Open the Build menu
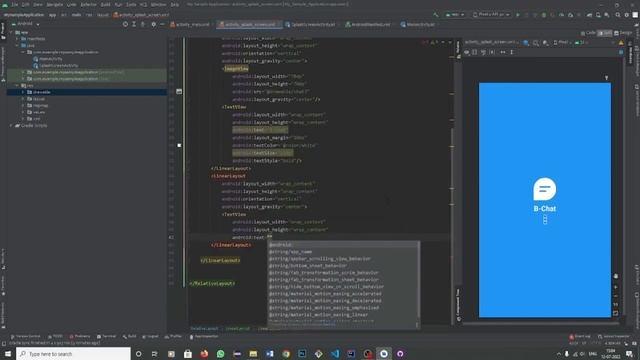 point(105,4)
